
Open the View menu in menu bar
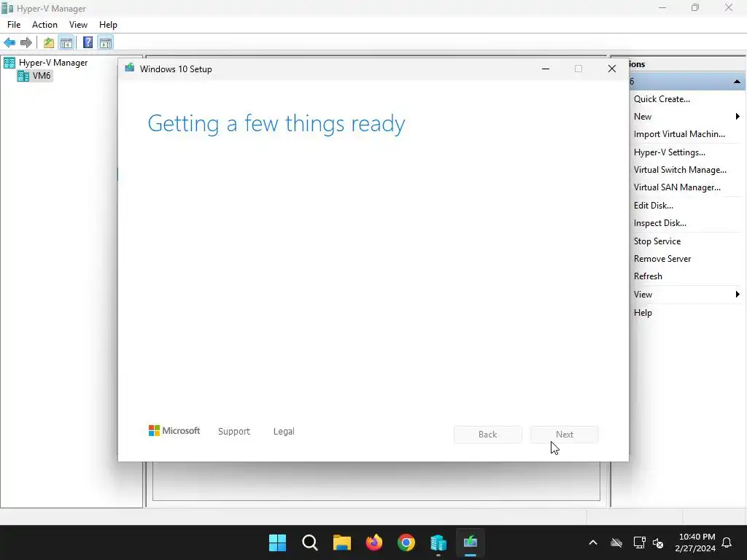[x=78, y=25]
